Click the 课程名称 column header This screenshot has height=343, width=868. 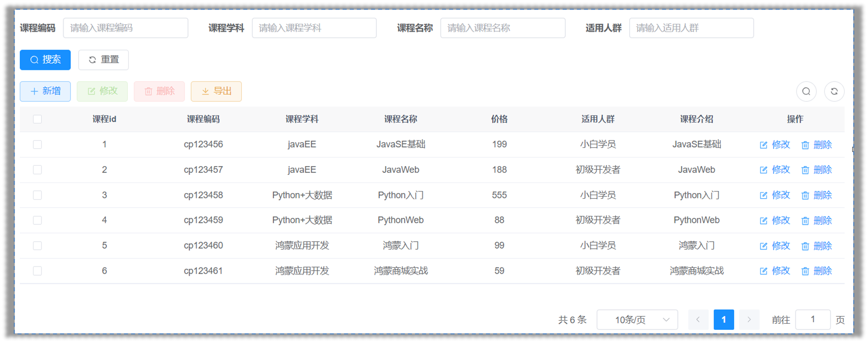[401, 120]
